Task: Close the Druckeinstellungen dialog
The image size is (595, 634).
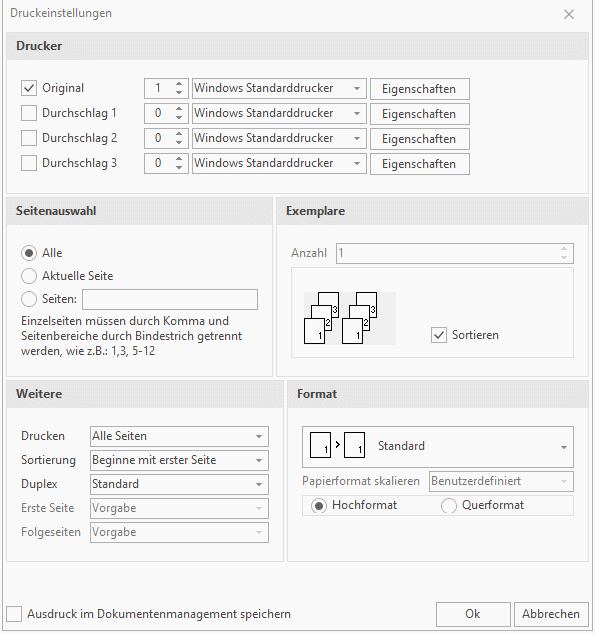Action: pos(569,15)
